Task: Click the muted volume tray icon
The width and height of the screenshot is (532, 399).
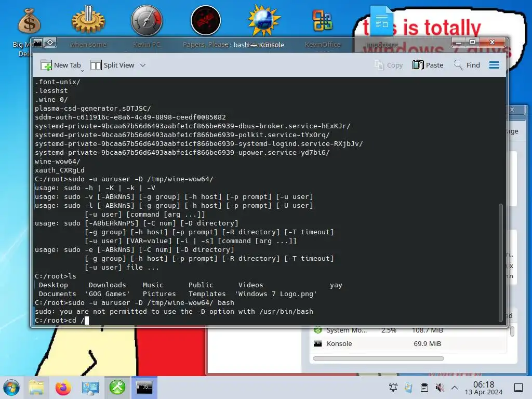Action: point(440,388)
